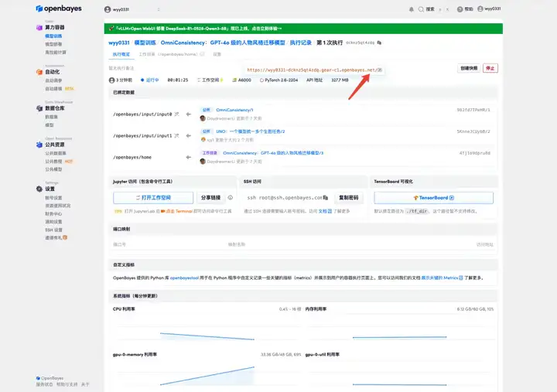Open the 文档 link under SSH 访问
The image size is (557, 392).
pyautogui.click(x=325, y=211)
